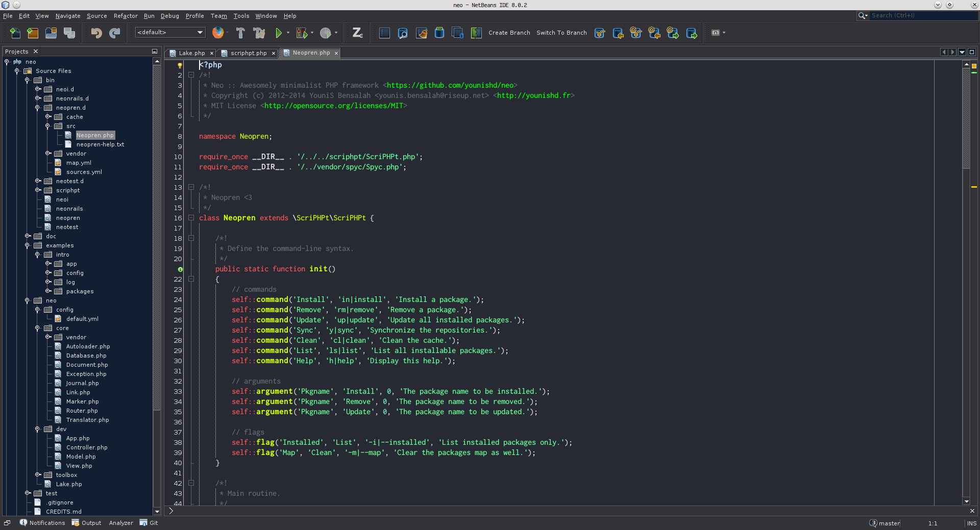
Task: Click the Open Project folder icon
Action: (x=51, y=33)
